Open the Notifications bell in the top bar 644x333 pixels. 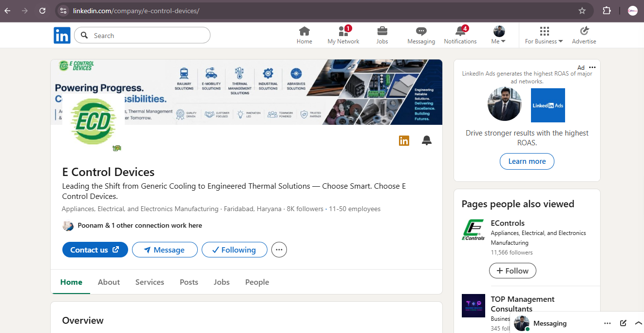click(460, 35)
